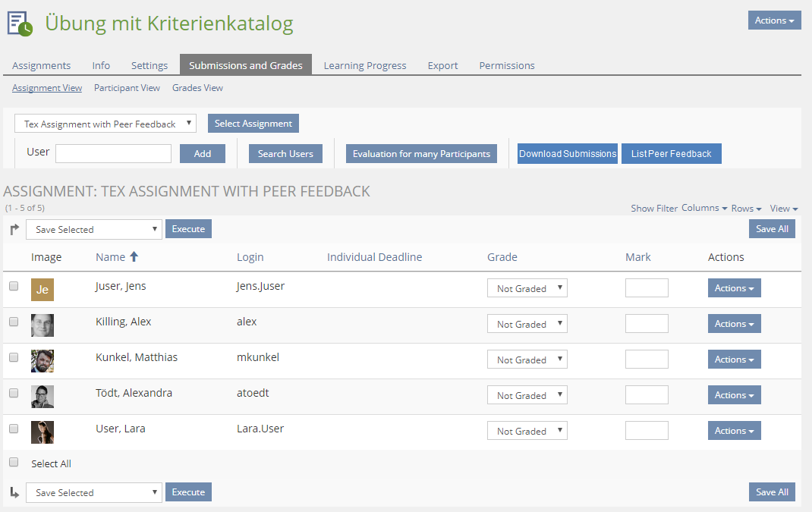This screenshot has height=512, width=812.
Task: Open Grade dropdown for Killing, Alex
Action: (x=527, y=324)
